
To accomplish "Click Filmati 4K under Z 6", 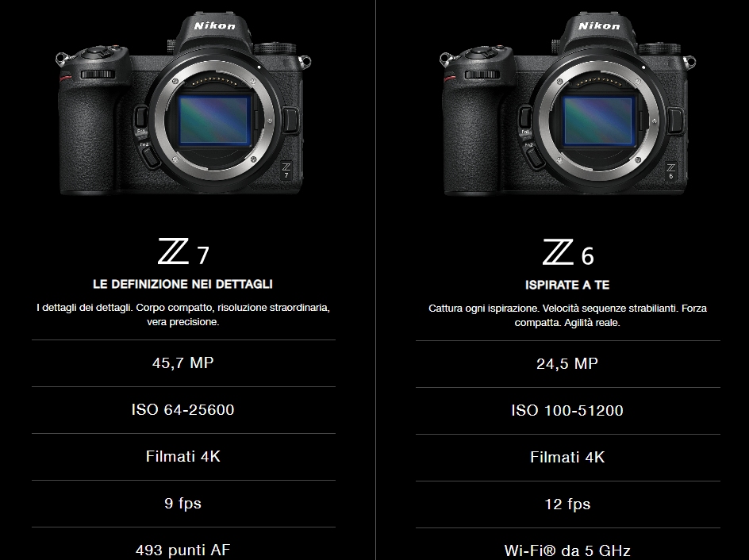I will (x=568, y=458).
